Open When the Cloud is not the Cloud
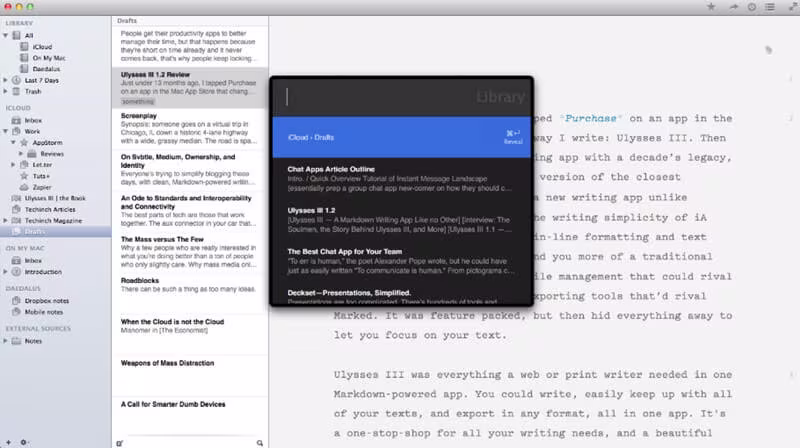Image resolution: width=800 pixels, height=448 pixels. (x=190, y=335)
